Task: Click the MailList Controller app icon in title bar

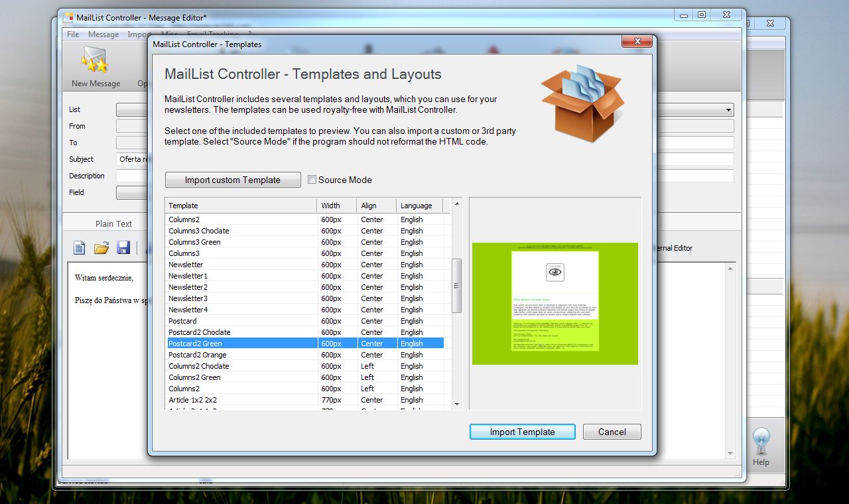Action: [x=68, y=17]
